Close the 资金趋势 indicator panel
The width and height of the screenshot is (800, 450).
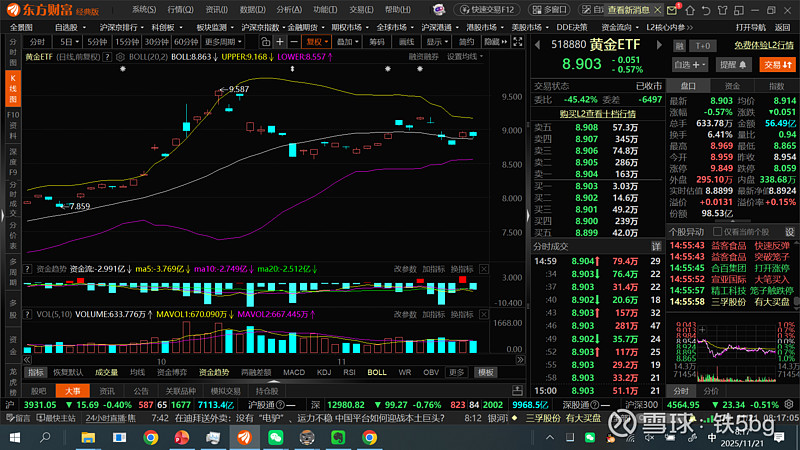pos(484,269)
